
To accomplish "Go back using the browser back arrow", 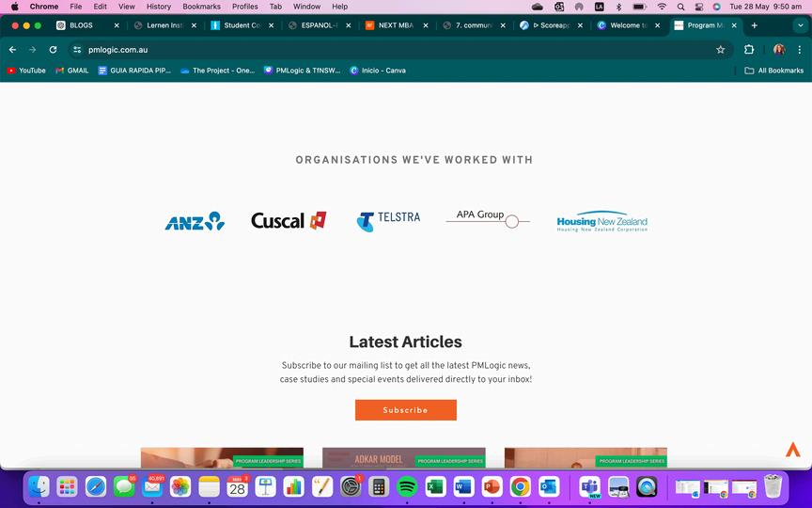I will [13, 50].
